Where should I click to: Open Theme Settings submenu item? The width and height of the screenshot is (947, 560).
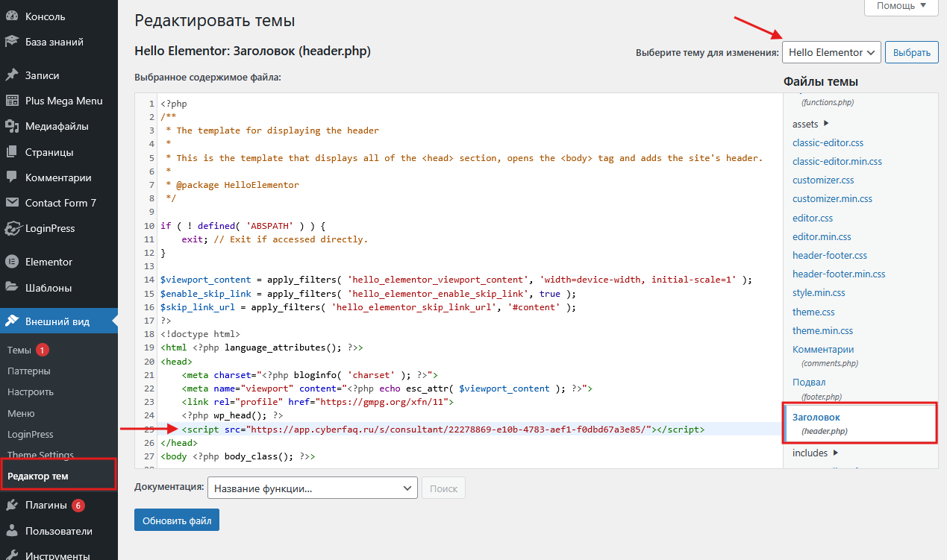click(x=40, y=455)
